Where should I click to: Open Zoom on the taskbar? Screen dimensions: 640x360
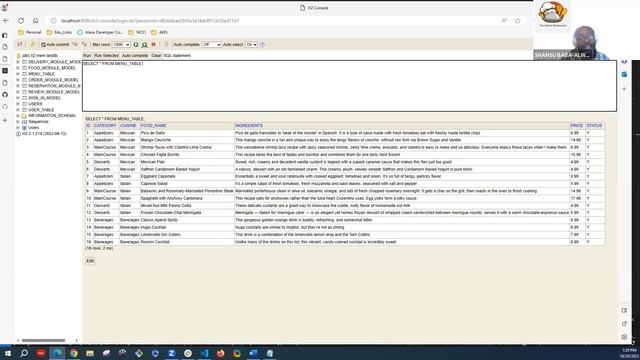click(x=171, y=353)
